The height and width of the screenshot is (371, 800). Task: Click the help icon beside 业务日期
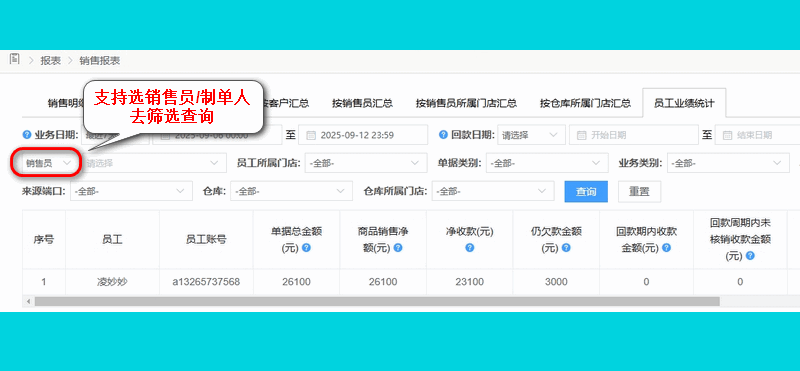click(x=27, y=135)
